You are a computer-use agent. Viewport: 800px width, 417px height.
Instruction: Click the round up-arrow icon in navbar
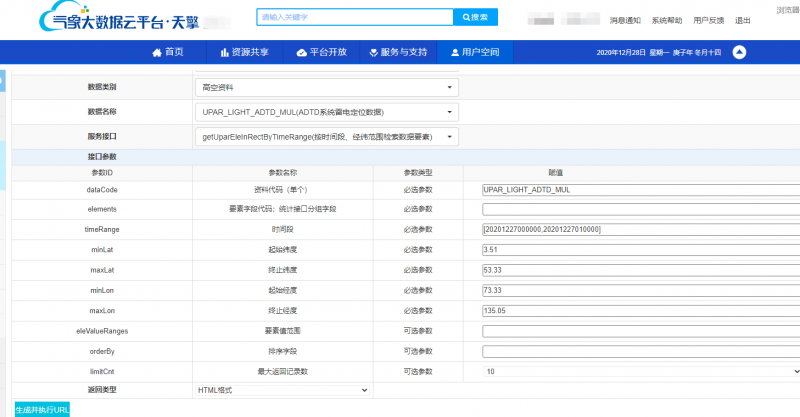click(739, 52)
